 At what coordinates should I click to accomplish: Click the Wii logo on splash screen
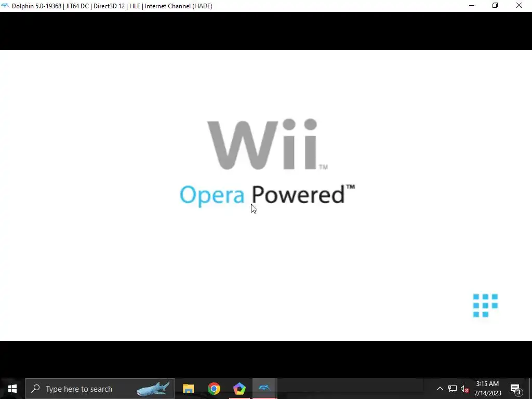tap(268, 144)
